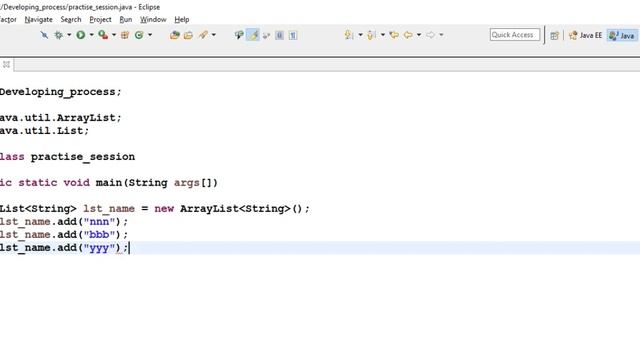Screen dimensions: 640x360
Task: Click the Skip All Breakpoints icon
Action: 44,35
